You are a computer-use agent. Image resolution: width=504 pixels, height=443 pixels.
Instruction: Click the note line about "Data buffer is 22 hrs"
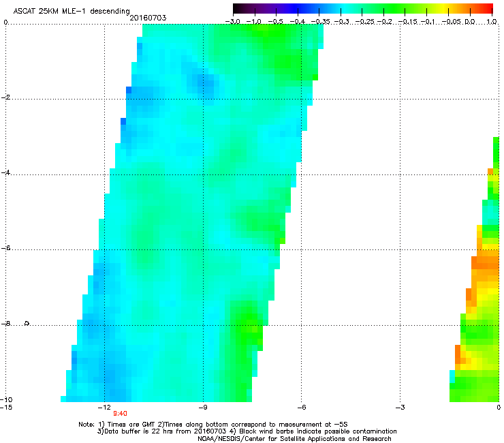(x=247, y=431)
